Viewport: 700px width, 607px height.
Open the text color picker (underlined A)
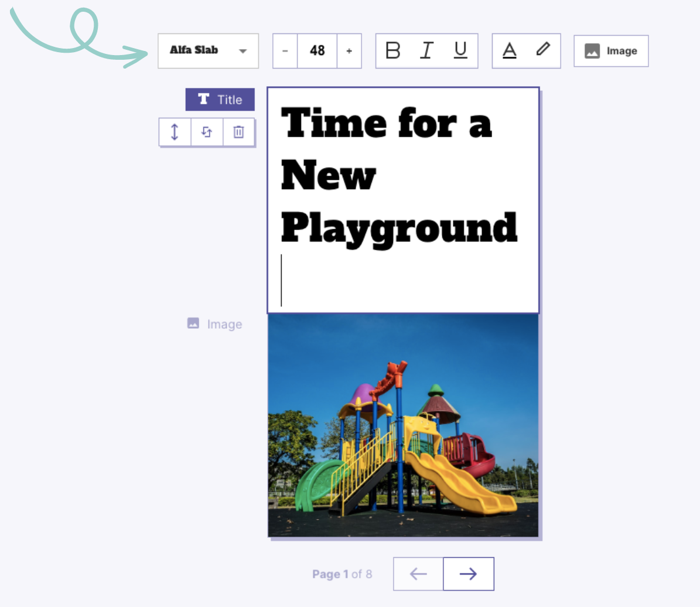510,51
